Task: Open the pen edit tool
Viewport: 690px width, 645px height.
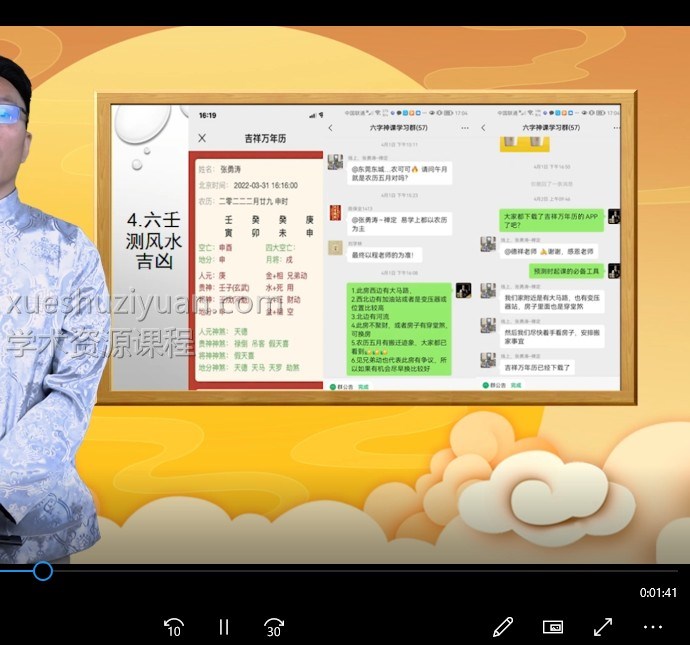Action: pos(503,627)
